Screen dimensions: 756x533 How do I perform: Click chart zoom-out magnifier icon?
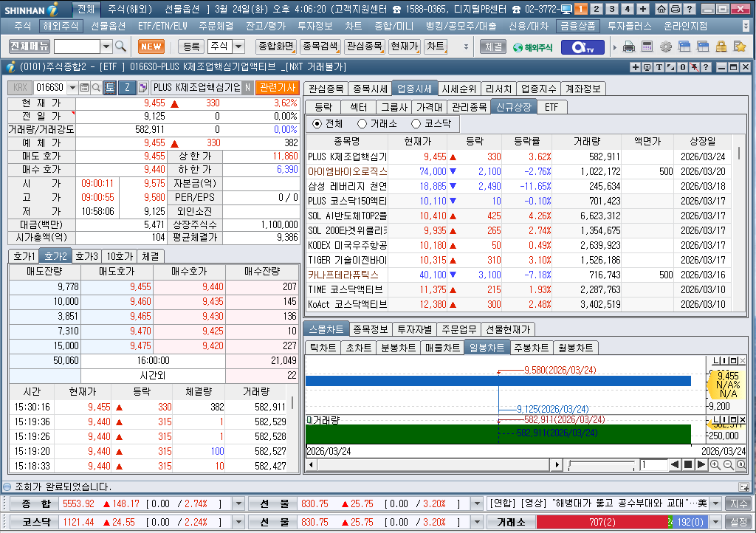coord(728,464)
